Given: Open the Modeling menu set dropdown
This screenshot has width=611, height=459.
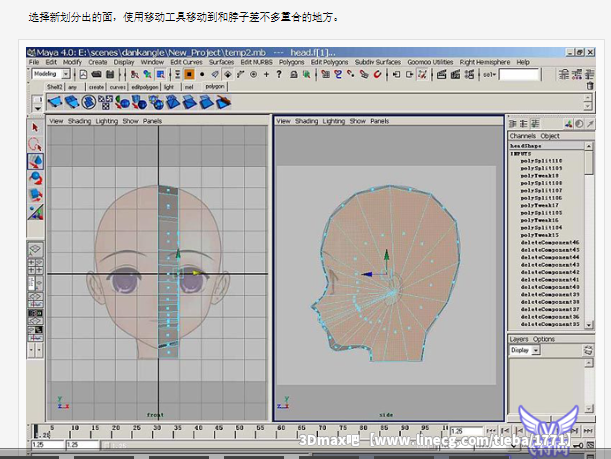Looking at the screenshot, I should [67, 74].
